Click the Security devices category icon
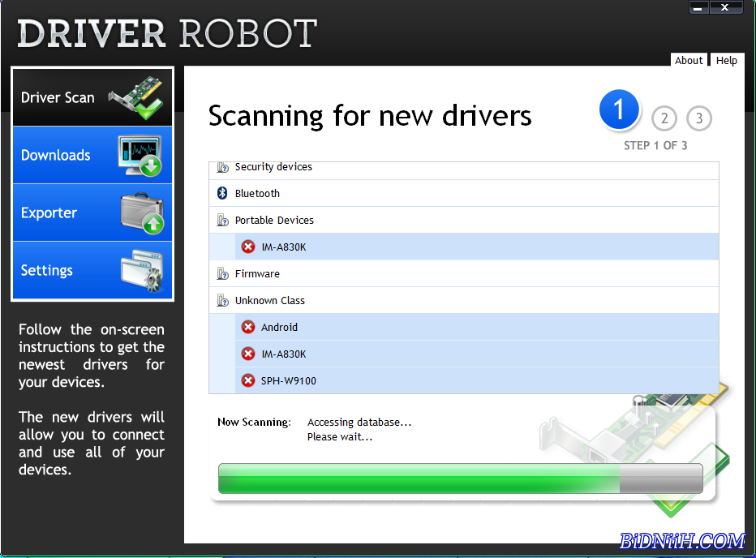Image resolution: width=756 pixels, height=558 pixels. click(x=222, y=167)
